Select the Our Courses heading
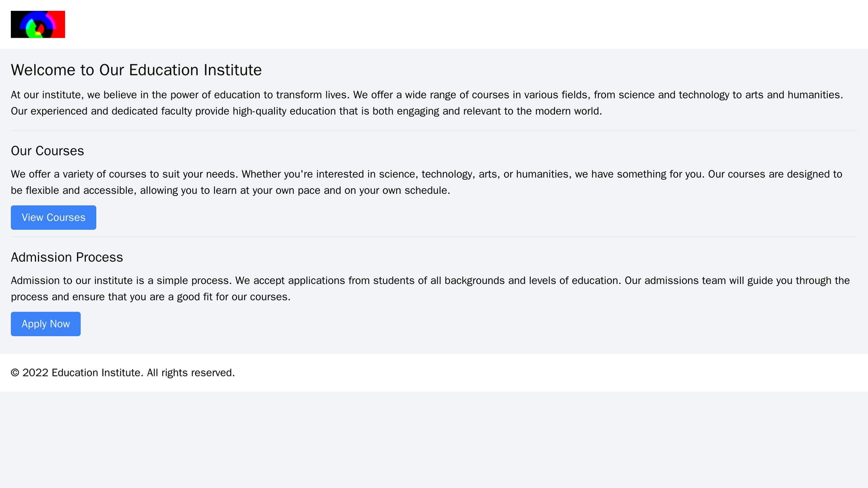Viewport: 868px width, 488px height. [47, 151]
